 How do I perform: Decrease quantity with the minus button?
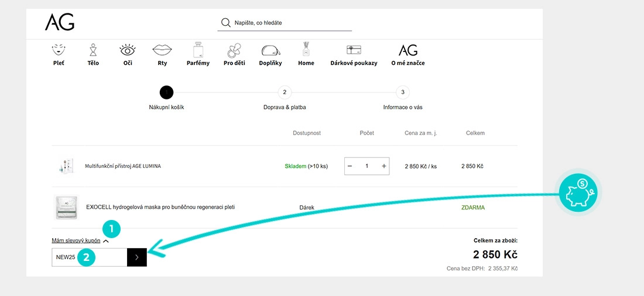(350, 166)
